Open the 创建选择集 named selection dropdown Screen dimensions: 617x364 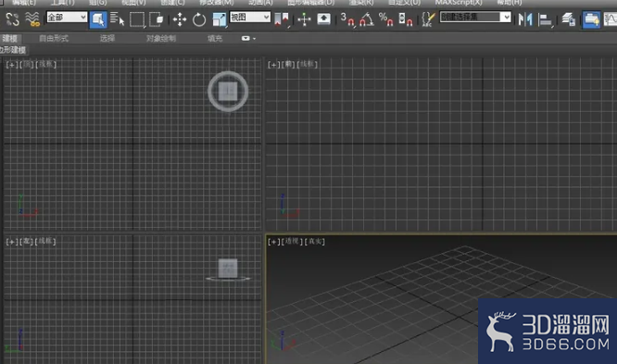click(475, 17)
